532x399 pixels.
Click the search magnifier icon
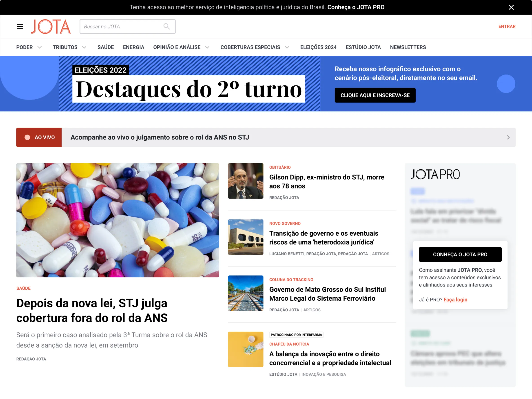click(x=166, y=26)
